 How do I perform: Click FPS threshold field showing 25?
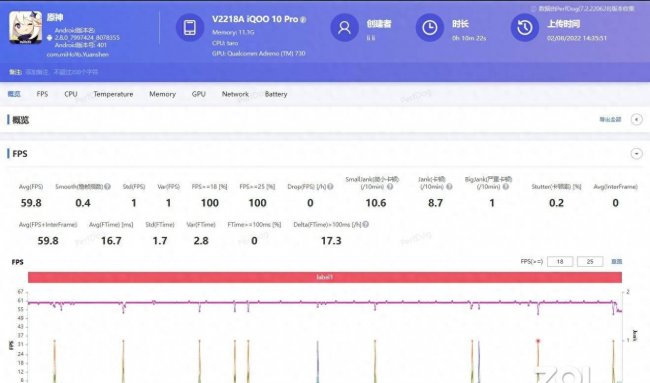click(x=590, y=262)
